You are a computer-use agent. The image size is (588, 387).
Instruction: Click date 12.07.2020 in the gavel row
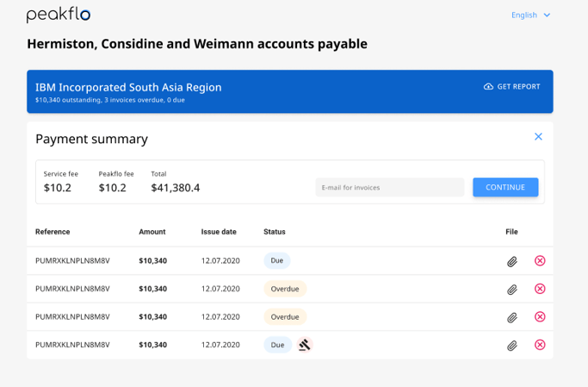220,345
